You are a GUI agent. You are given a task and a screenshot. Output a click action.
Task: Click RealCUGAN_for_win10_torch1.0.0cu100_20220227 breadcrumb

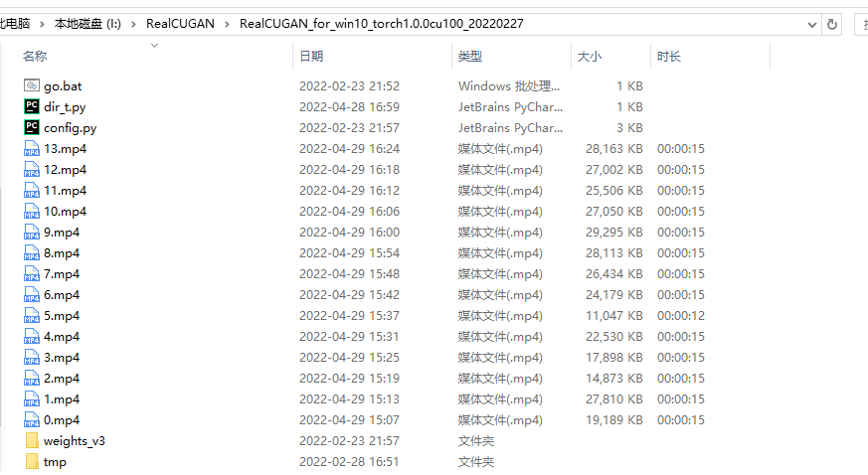coord(382,24)
